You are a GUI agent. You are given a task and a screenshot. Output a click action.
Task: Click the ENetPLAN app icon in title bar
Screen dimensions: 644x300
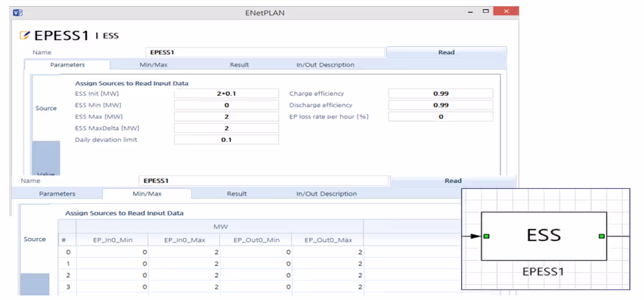17,12
